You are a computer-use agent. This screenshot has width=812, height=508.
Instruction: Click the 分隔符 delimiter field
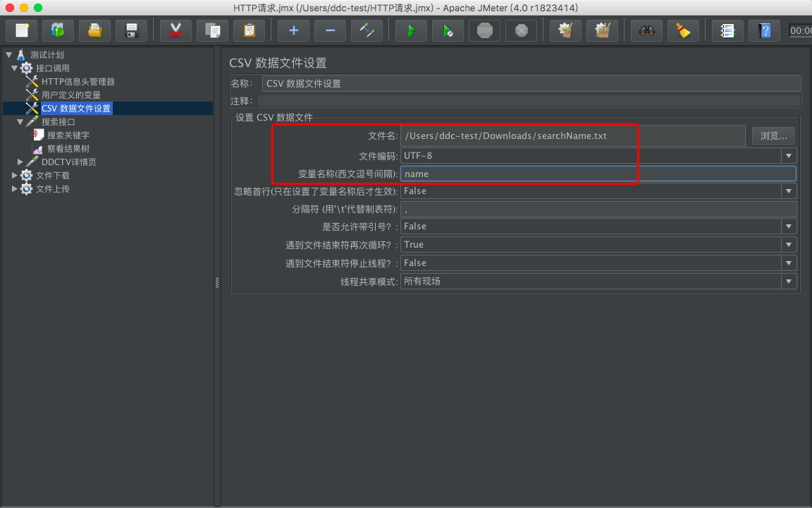(x=598, y=209)
